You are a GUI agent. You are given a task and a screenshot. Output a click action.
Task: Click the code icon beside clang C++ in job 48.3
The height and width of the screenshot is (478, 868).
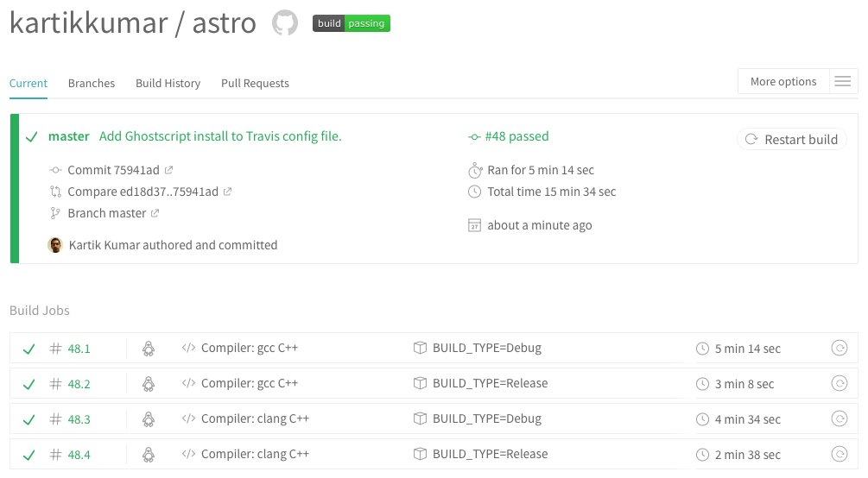point(189,418)
